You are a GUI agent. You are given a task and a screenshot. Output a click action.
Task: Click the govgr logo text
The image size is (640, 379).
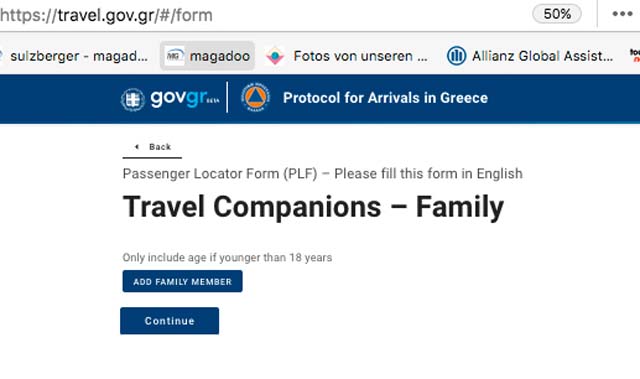pos(184,98)
